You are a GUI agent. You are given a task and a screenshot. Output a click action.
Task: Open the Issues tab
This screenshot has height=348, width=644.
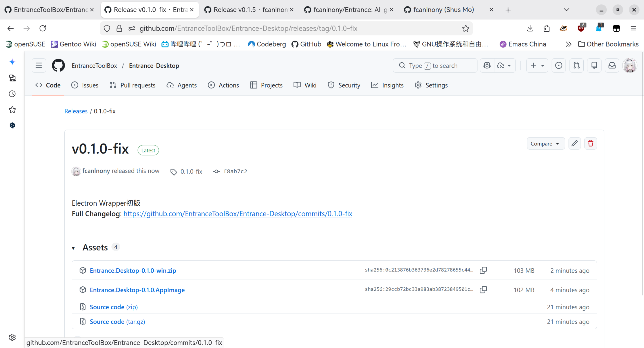[x=85, y=85]
